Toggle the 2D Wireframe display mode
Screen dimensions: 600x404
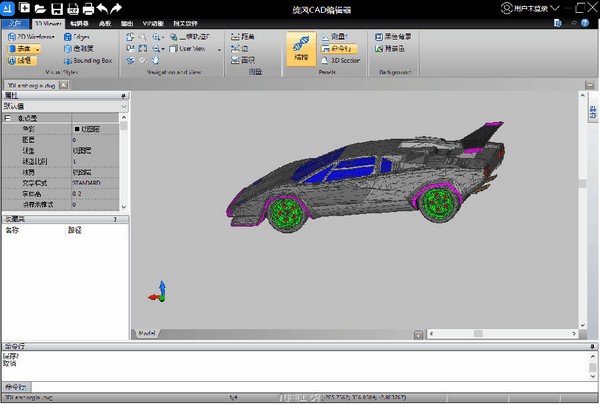coord(30,36)
